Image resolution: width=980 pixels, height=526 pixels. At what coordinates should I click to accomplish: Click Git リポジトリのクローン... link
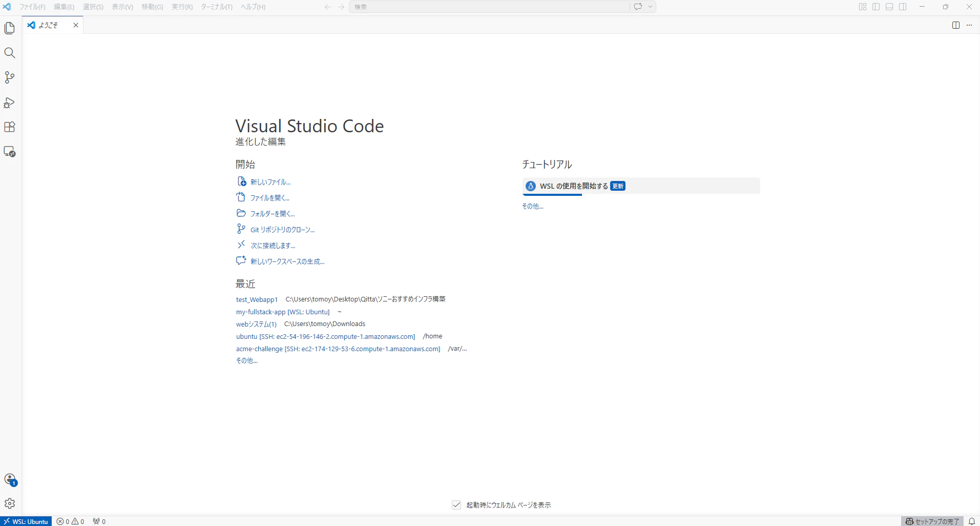(283, 230)
